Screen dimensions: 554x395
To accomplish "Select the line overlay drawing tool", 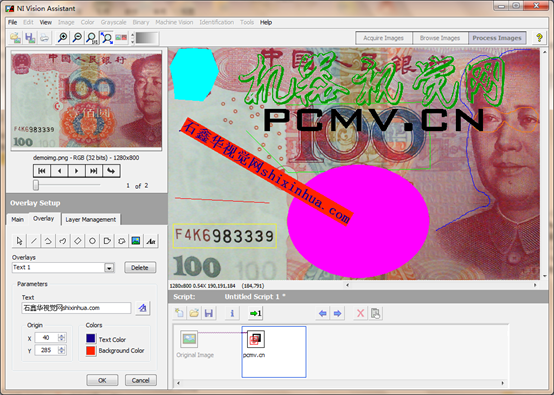I will point(34,241).
